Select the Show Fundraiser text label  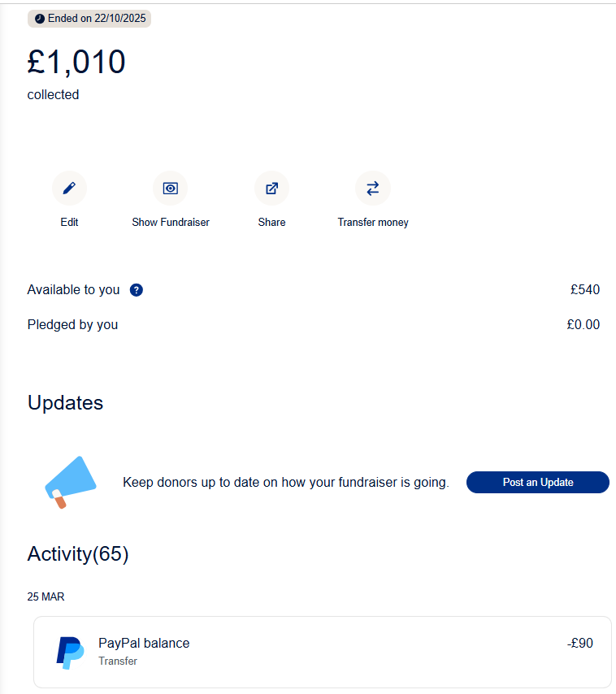coord(170,222)
